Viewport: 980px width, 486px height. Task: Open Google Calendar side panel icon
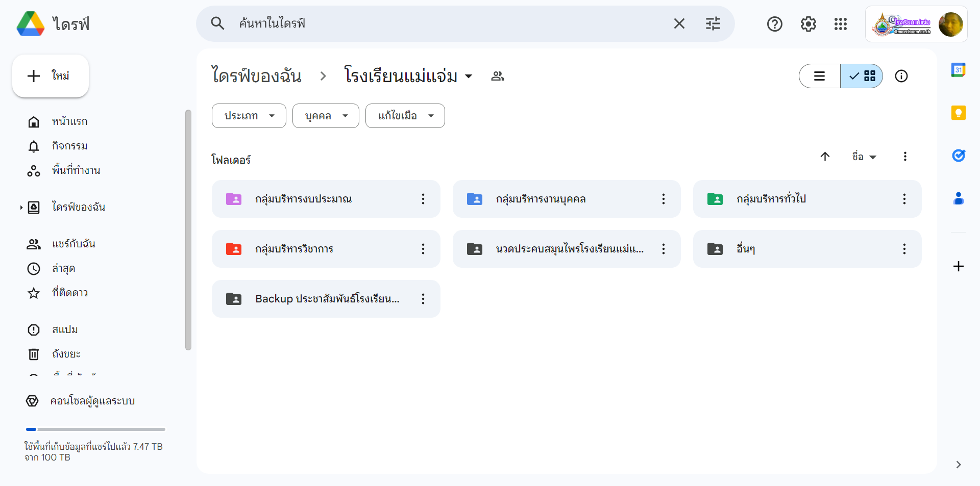958,70
